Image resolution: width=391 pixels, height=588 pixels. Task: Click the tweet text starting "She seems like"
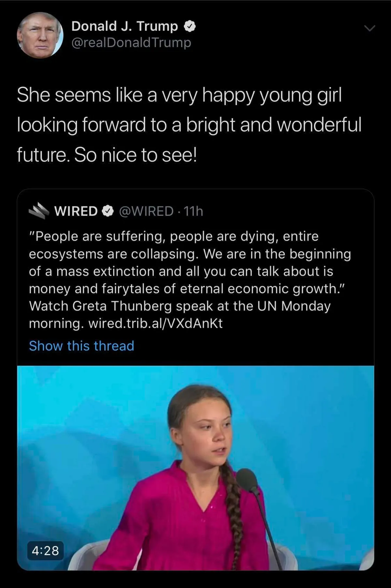[179, 95]
